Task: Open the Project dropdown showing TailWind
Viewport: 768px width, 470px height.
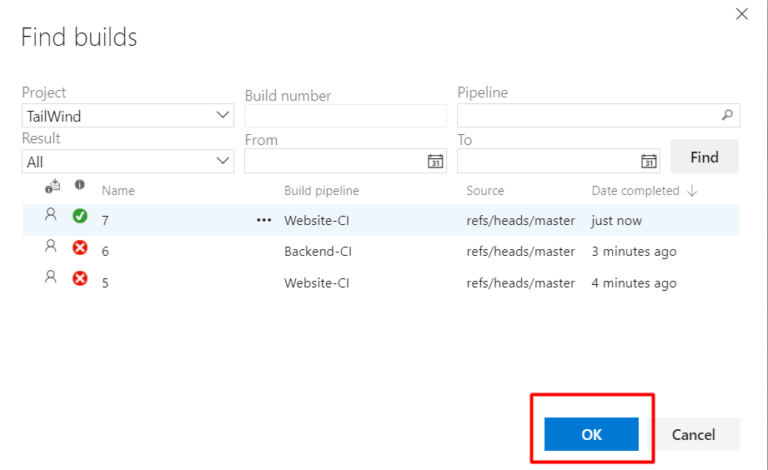Action: (x=128, y=116)
